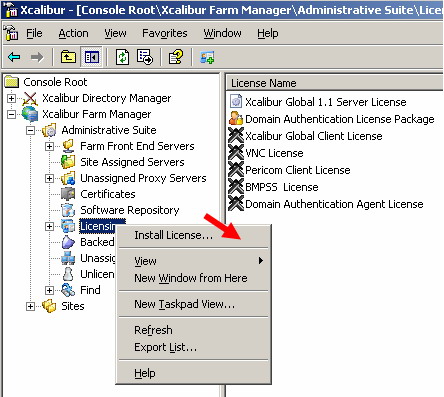Open the Window menu
This screenshot has height=397, width=444.
coord(222,33)
